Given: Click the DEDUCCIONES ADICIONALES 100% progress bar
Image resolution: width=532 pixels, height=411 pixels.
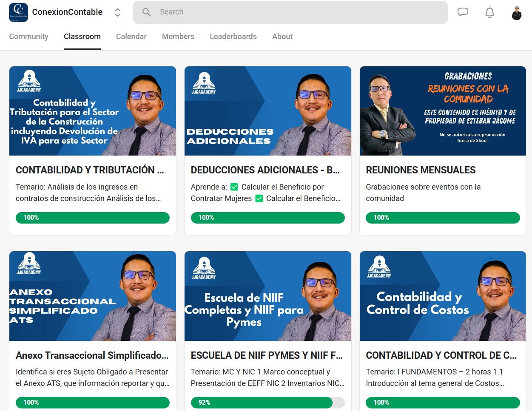Looking at the screenshot, I should click(268, 218).
